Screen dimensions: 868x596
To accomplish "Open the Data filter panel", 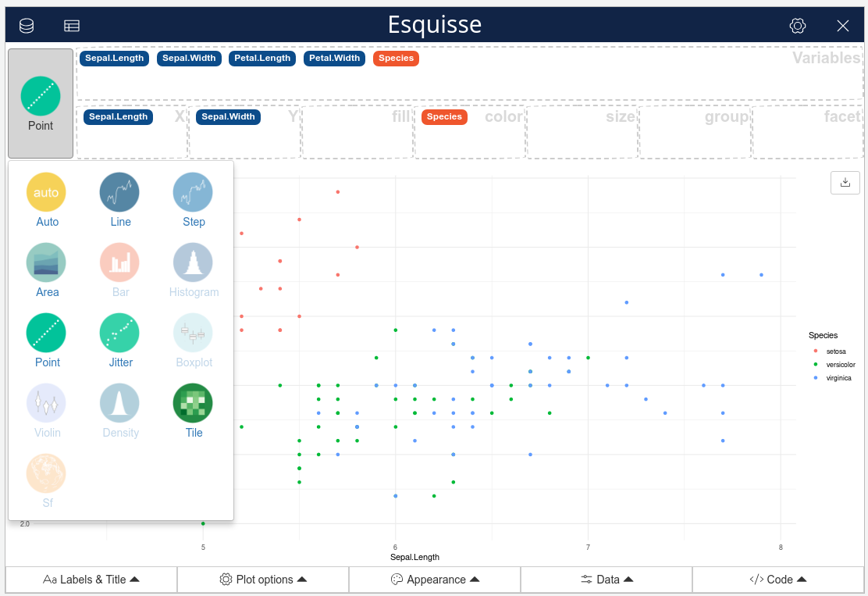I will 607,580.
